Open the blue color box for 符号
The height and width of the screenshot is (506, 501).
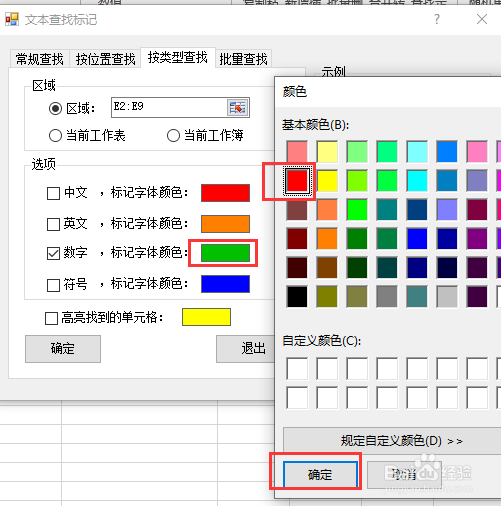(x=225, y=284)
